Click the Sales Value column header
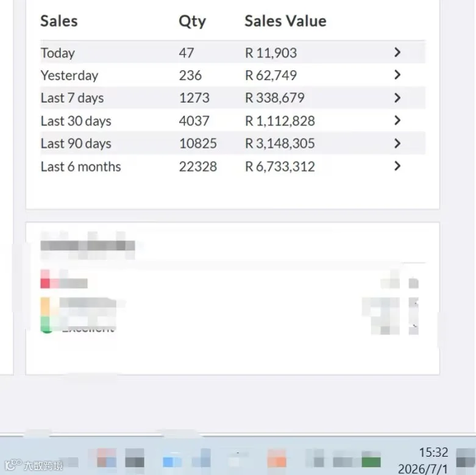Viewport: 476px width, 475px height. pyautogui.click(x=285, y=21)
